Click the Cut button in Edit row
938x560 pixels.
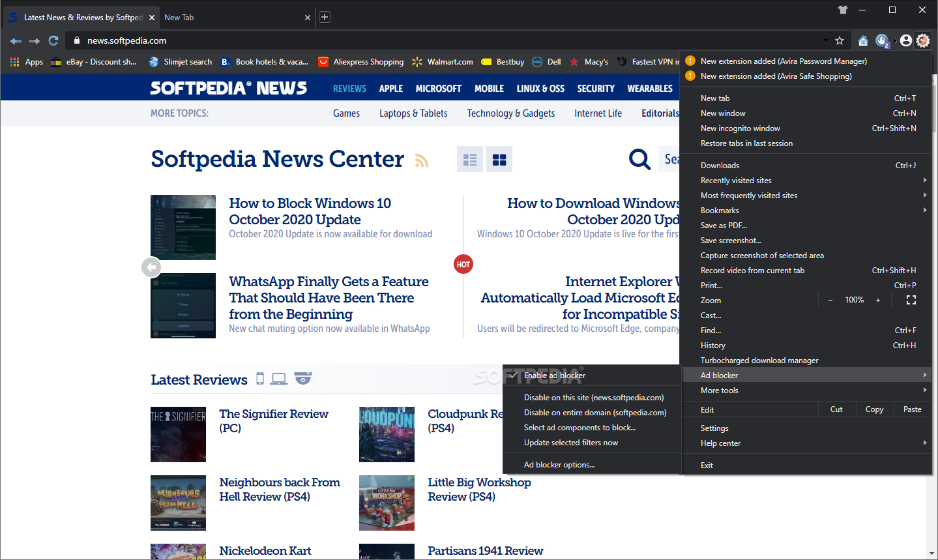(836, 409)
